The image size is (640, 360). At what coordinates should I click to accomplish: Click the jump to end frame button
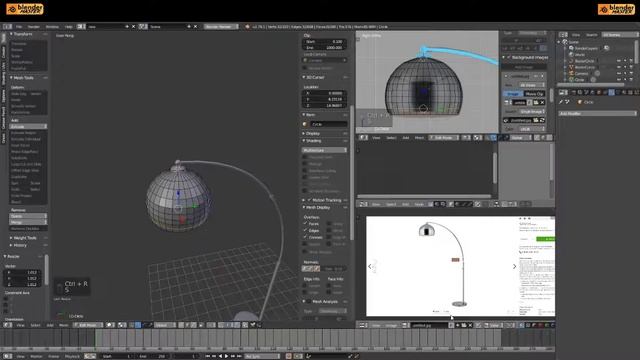click(239, 356)
